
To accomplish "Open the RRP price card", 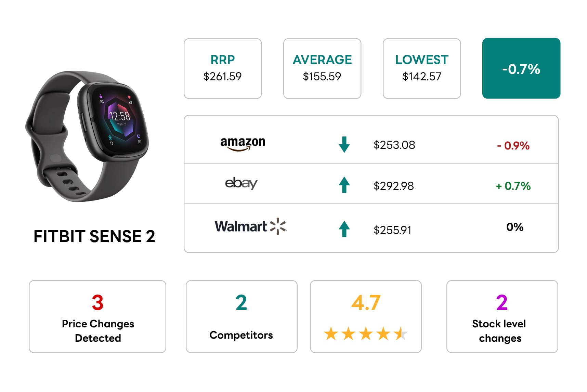I will coord(223,68).
